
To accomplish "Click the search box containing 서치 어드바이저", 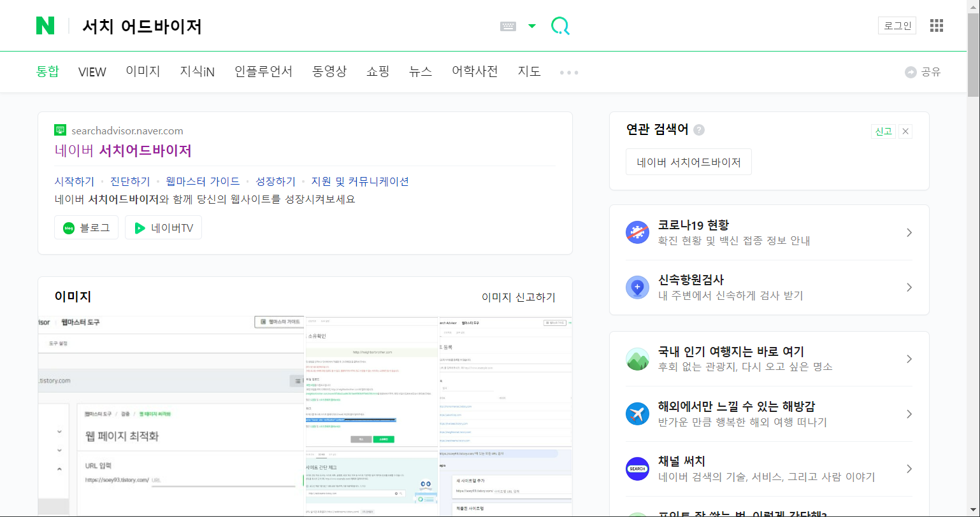I will (287, 26).
